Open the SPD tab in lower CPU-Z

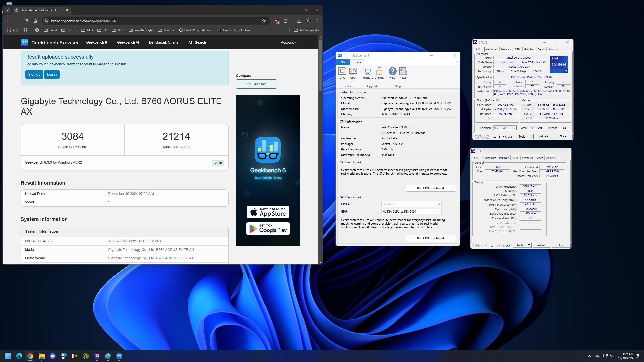click(x=515, y=158)
